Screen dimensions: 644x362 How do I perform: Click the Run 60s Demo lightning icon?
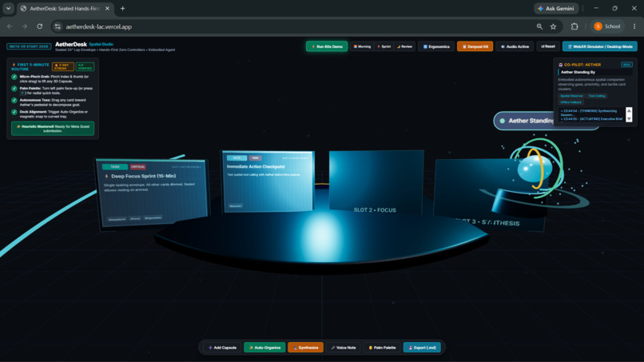[313, 47]
